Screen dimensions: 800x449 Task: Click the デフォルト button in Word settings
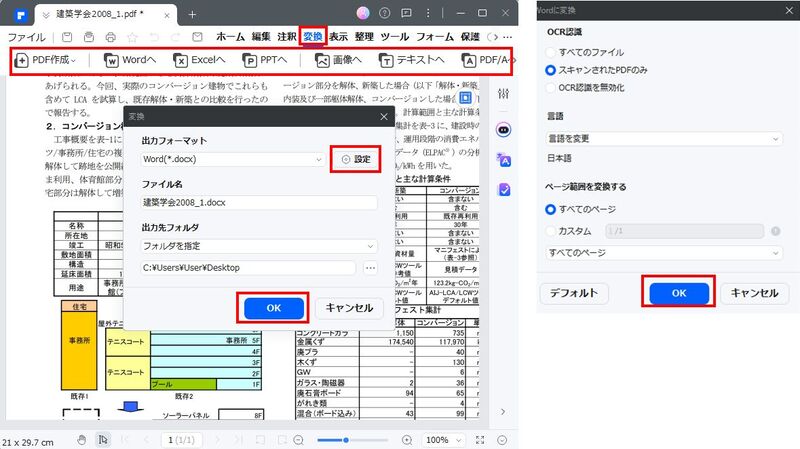[573, 293]
